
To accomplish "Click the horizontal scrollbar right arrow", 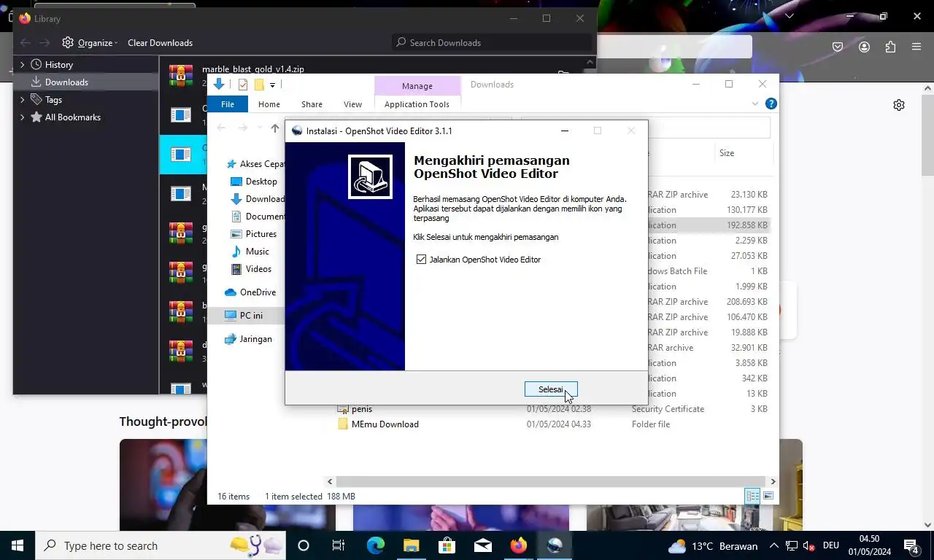I will pyautogui.click(x=773, y=481).
